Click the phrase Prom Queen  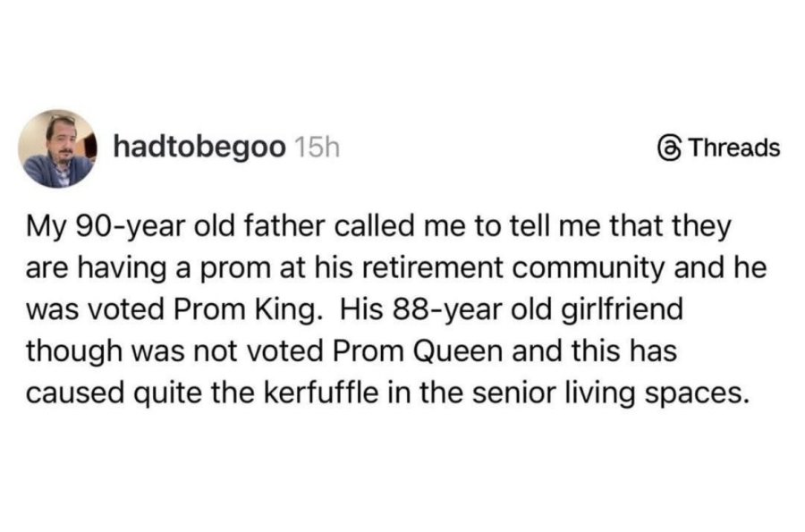418,351
